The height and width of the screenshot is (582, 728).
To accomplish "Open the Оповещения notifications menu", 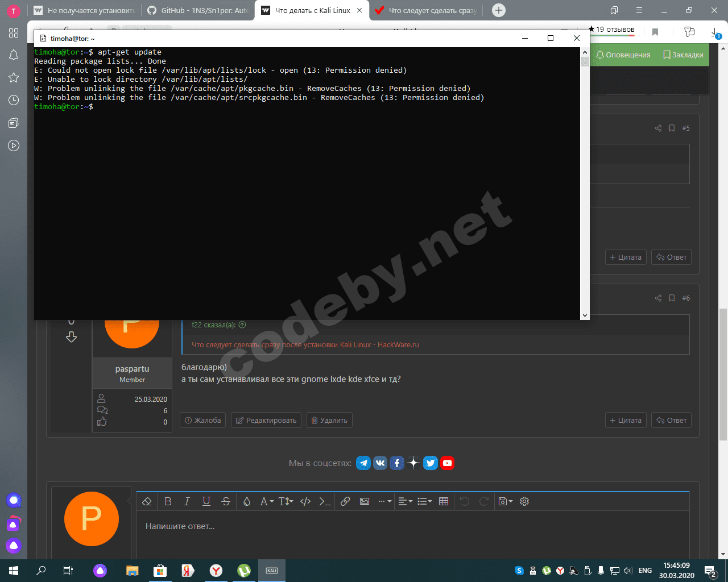I will [623, 55].
